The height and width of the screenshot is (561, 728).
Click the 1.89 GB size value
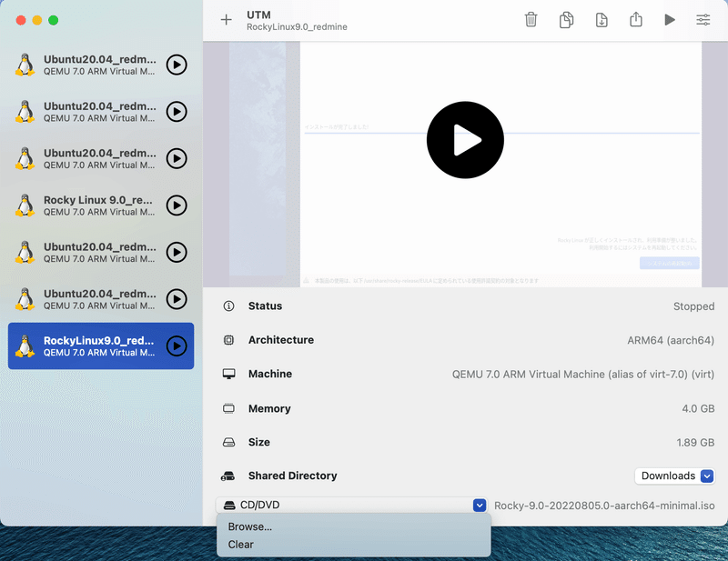click(x=695, y=442)
